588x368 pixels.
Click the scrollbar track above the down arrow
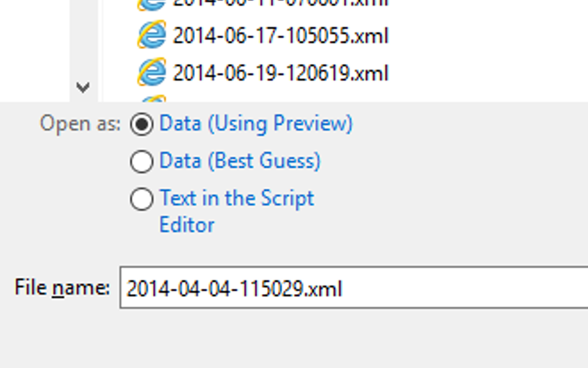coord(83,37)
